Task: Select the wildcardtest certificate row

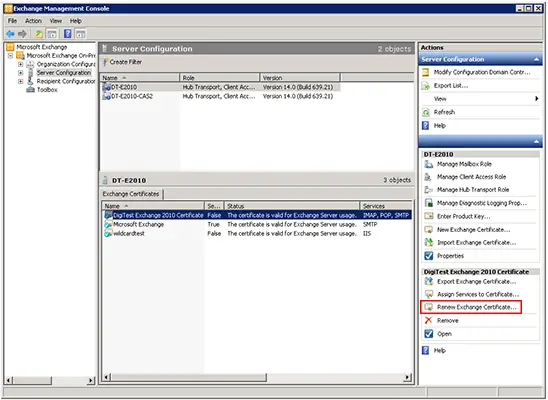Action: tap(257, 234)
